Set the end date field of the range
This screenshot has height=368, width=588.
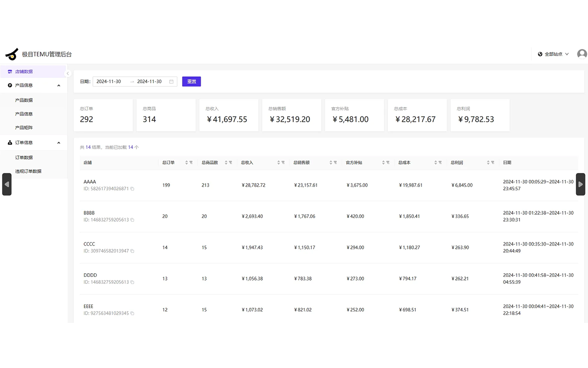[x=150, y=81]
